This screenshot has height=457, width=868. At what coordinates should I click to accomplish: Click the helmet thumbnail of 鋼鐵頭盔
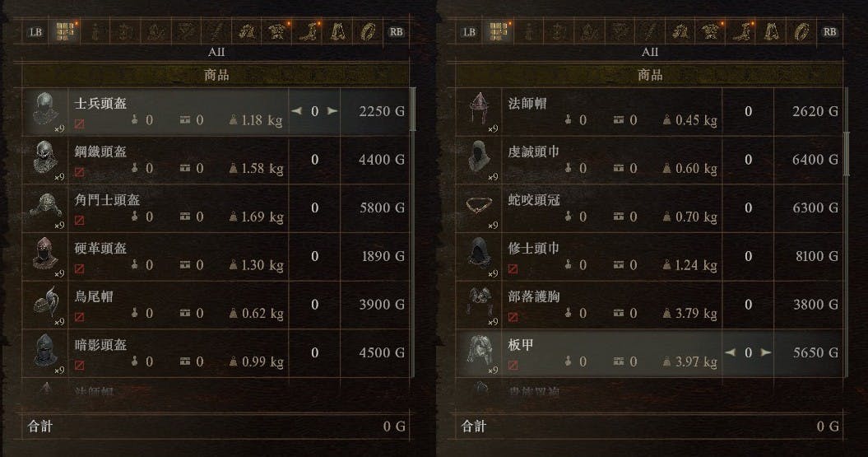[44, 159]
